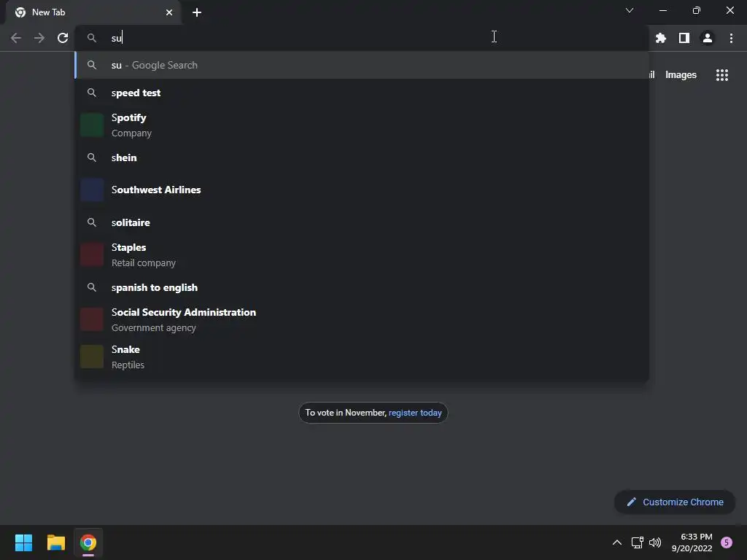
Task: Click search icon beside 'speed test'
Action: [x=92, y=93]
